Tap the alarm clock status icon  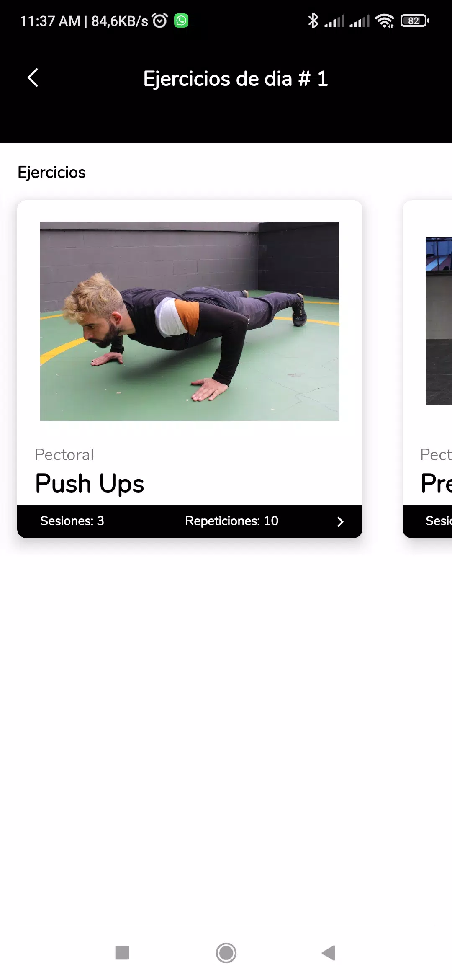tap(159, 21)
